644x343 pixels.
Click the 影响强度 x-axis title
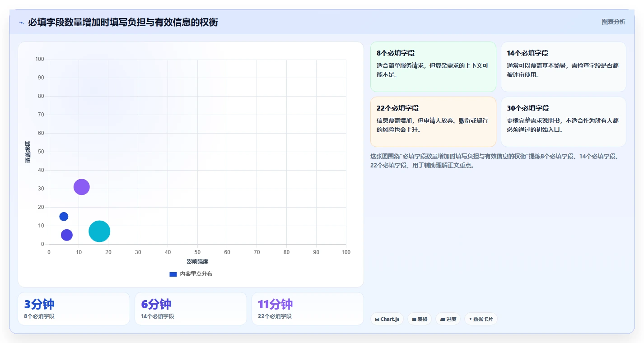click(x=197, y=262)
